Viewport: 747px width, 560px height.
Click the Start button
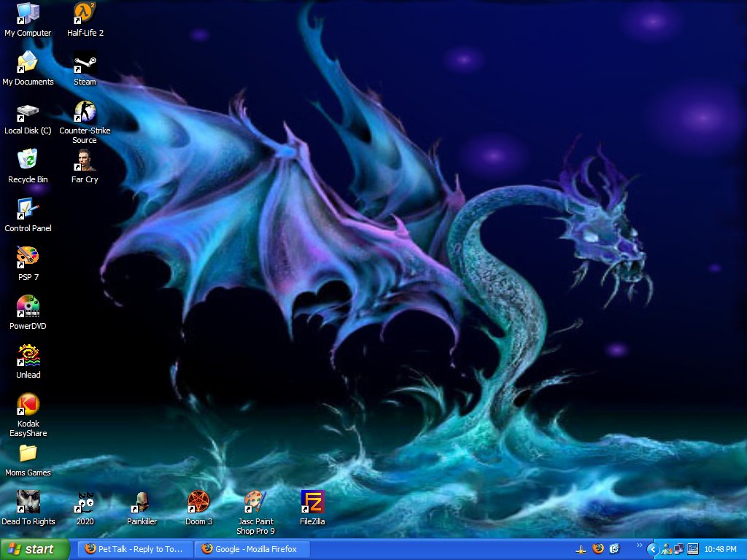[x=35, y=549]
